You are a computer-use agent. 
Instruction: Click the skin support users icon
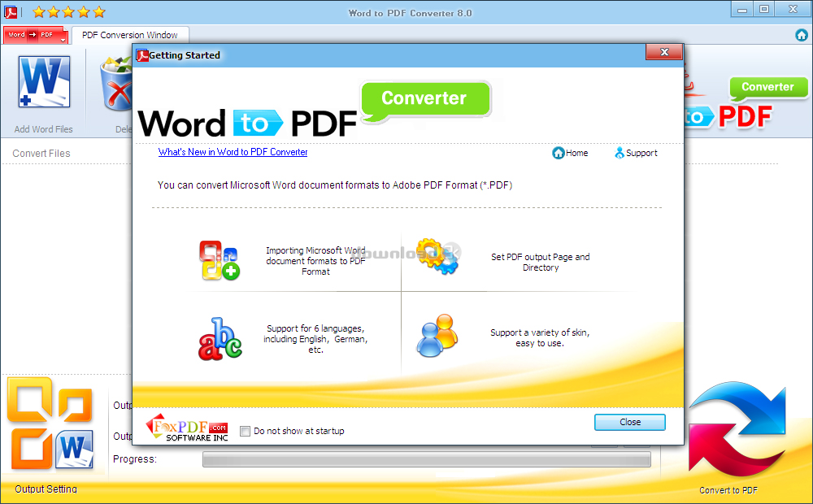(x=437, y=337)
